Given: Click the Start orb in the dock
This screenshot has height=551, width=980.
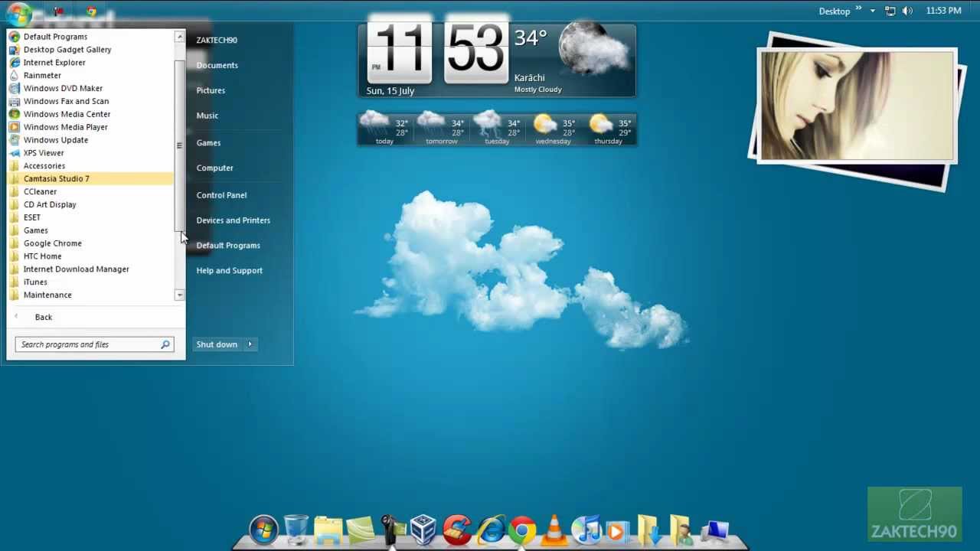Looking at the screenshot, I should coord(263,528).
